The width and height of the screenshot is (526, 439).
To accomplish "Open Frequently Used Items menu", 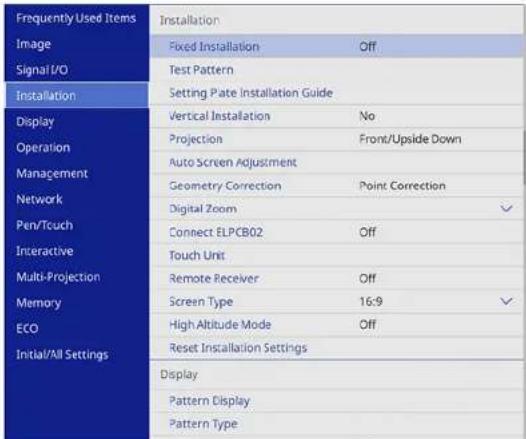I will (x=76, y=18).
